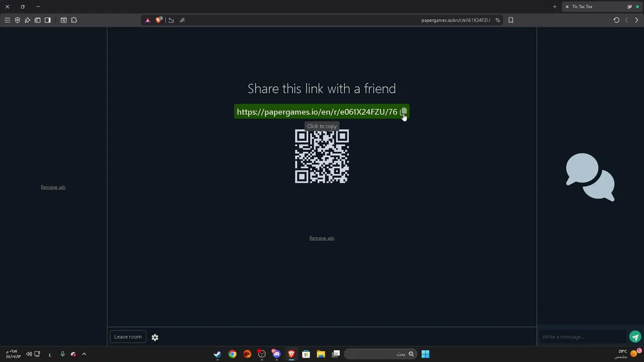
Task: Open the browser extensions puzzle icon
Action: pos(74,20)
